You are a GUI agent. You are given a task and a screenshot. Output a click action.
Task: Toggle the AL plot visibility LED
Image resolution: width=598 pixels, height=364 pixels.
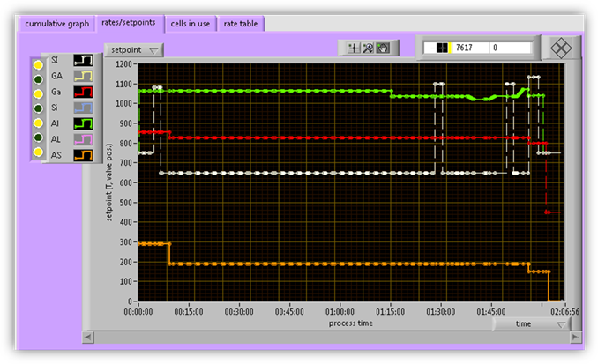pos(38,138)
